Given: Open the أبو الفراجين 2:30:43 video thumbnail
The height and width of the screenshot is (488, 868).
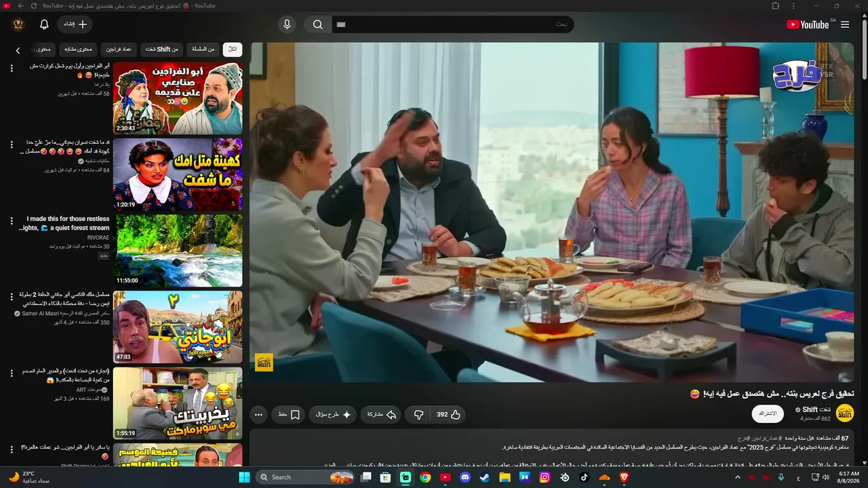Looking at the screenshot, I should pyautogui.click(x=178, y=98).
